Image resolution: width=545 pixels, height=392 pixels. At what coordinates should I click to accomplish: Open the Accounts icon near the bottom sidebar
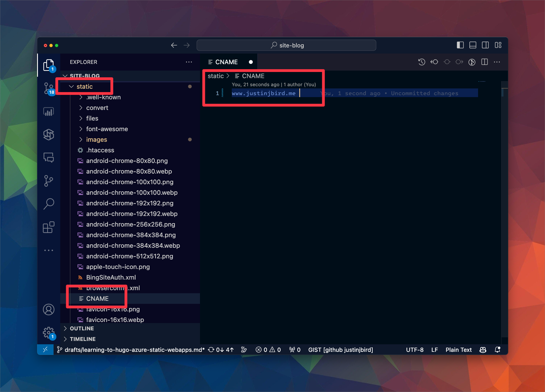tap(49, 309)
